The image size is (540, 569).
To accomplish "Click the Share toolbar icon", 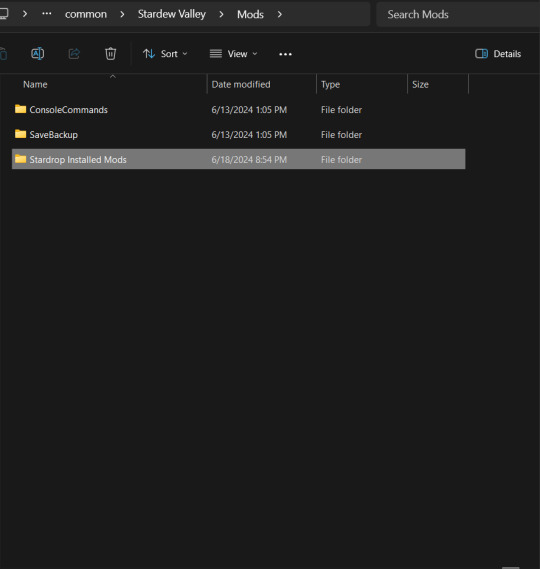I will (x=74, y=54).
